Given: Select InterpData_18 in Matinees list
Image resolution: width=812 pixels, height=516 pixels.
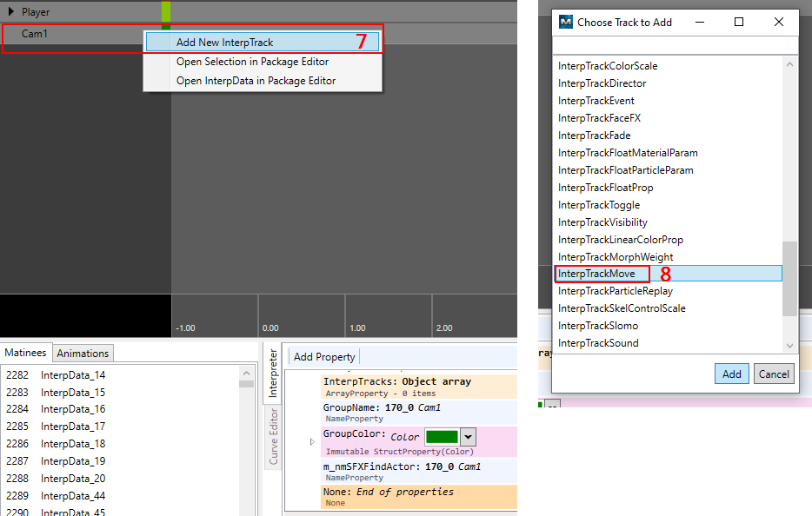Looking at the screenshot, I should pos(72,444).
